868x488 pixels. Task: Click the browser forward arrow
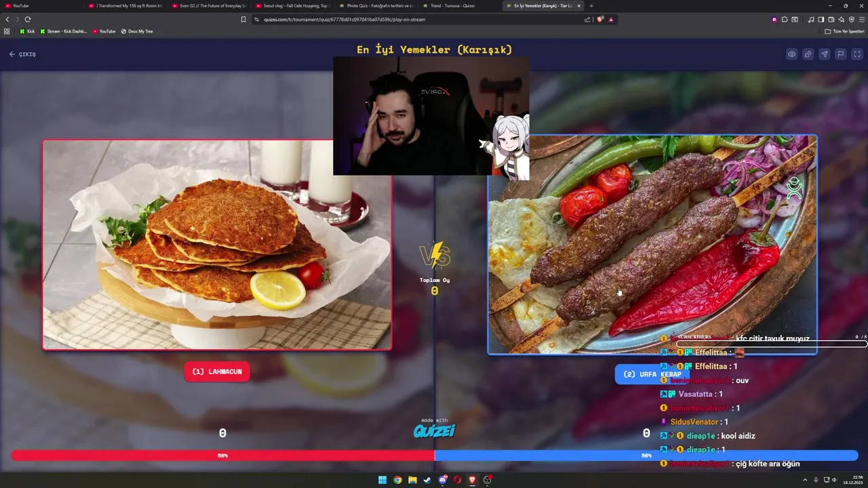click(17, 20)
